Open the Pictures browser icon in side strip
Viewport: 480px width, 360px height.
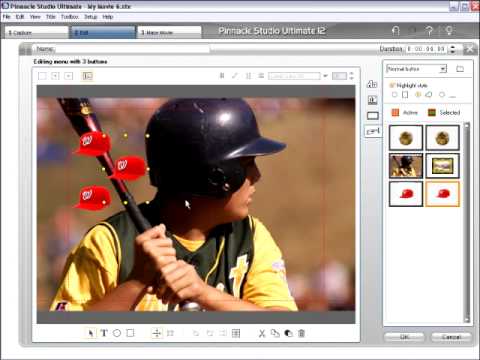coord(372,100)
